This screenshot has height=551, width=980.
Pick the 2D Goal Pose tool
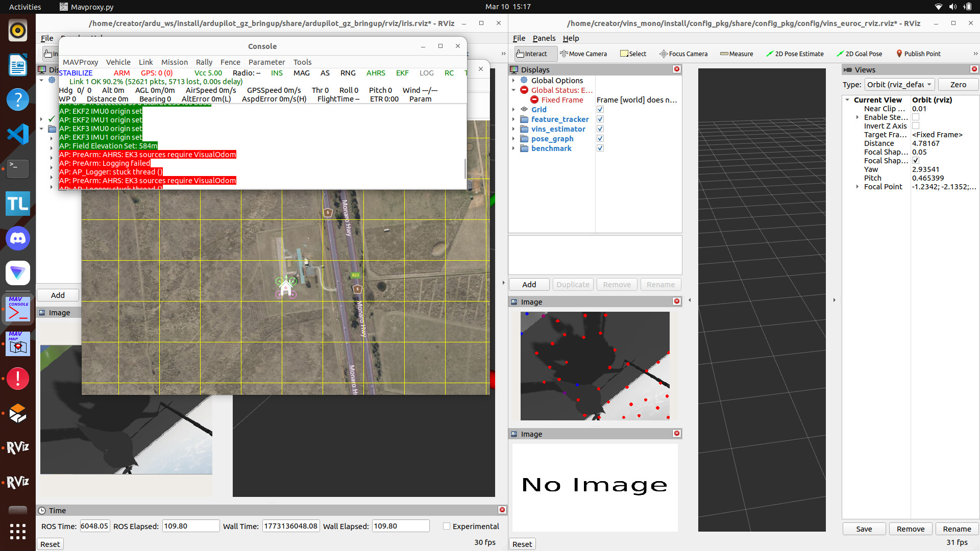[x=859, y=54]
